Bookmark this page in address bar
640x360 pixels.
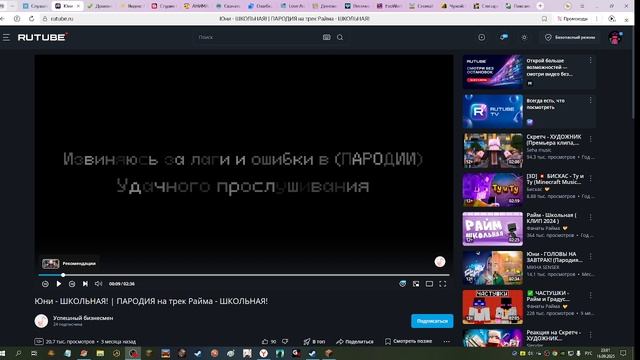coord(544,19)
